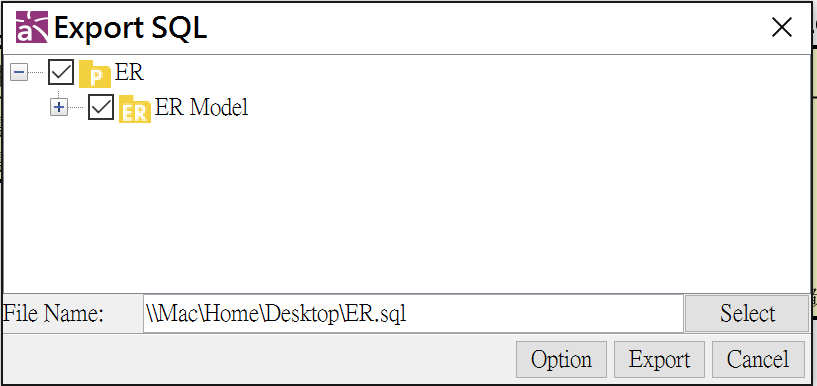Click the yellow ER project folder icon
Viewport: 817px width, 386px height.
pos(94,73)
